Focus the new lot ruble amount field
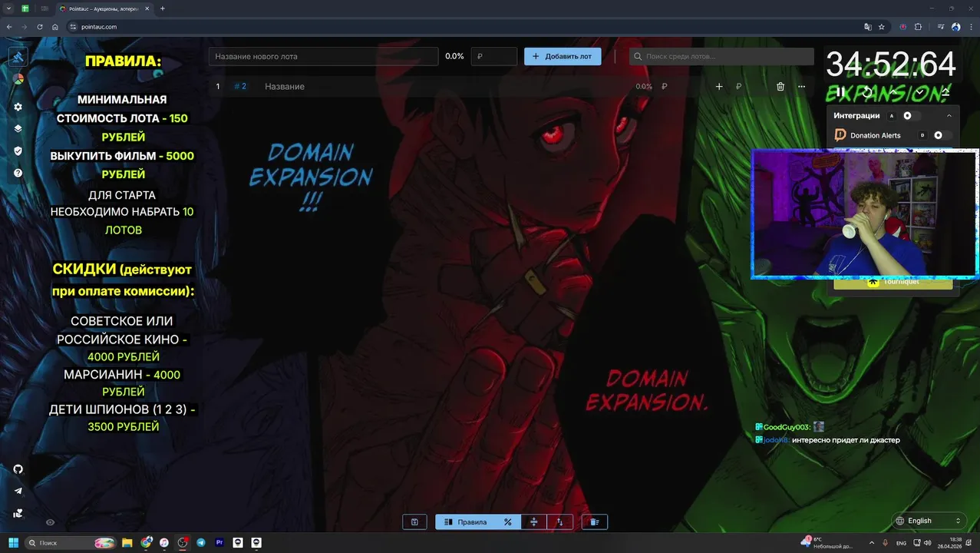This screenshot has height=553, width=980. tap(493, 56)
